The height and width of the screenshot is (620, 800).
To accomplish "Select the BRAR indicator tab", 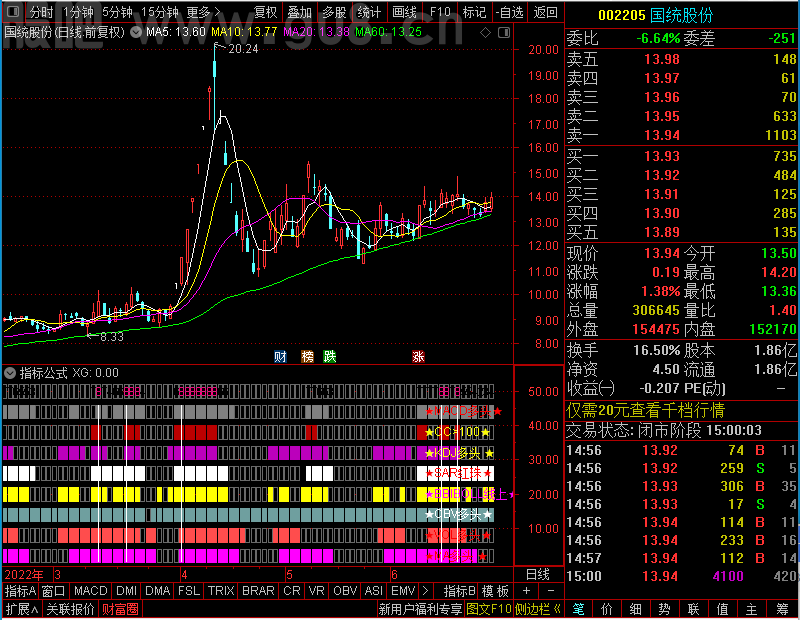I will tap(258, 591).
